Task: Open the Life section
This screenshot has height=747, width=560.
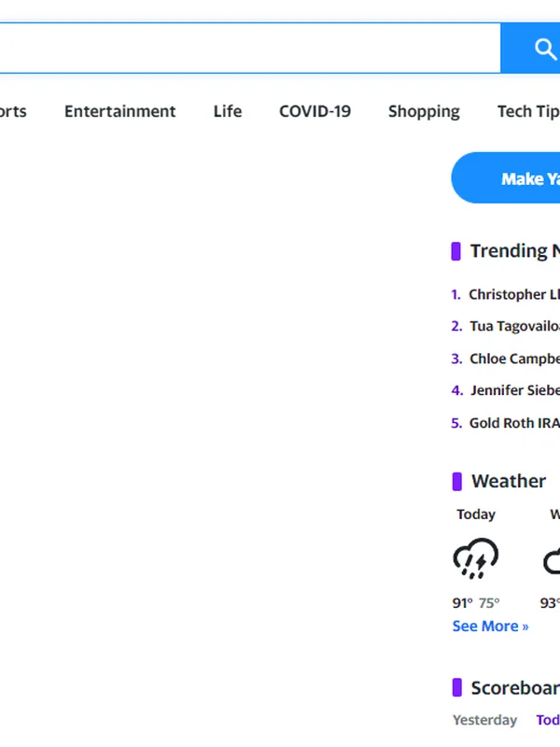Action: 227,111
